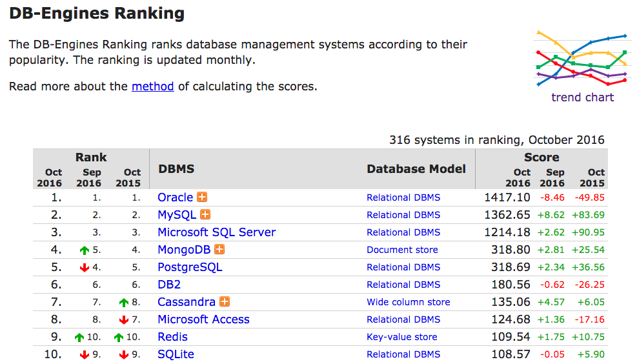Click the score 1214.18
Image resolution: width=637 pixels, height=364 pixels.
(507, 232)
